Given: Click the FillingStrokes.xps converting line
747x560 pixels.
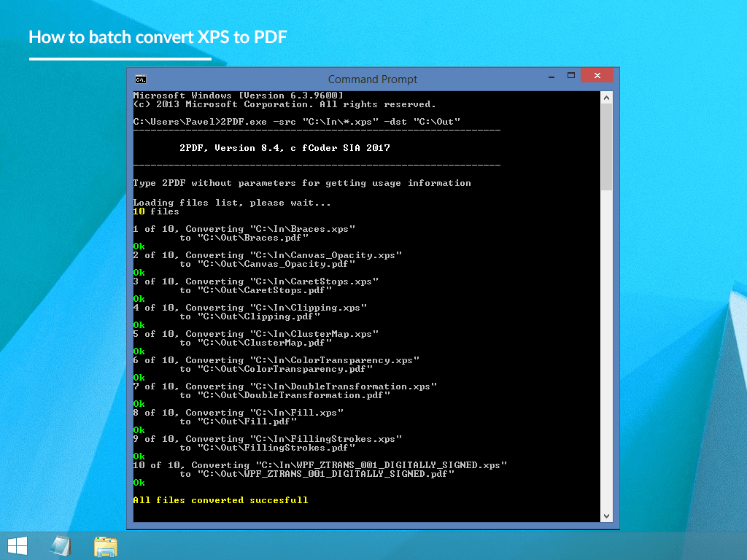Looking at the screenshot, I should 268,438.
